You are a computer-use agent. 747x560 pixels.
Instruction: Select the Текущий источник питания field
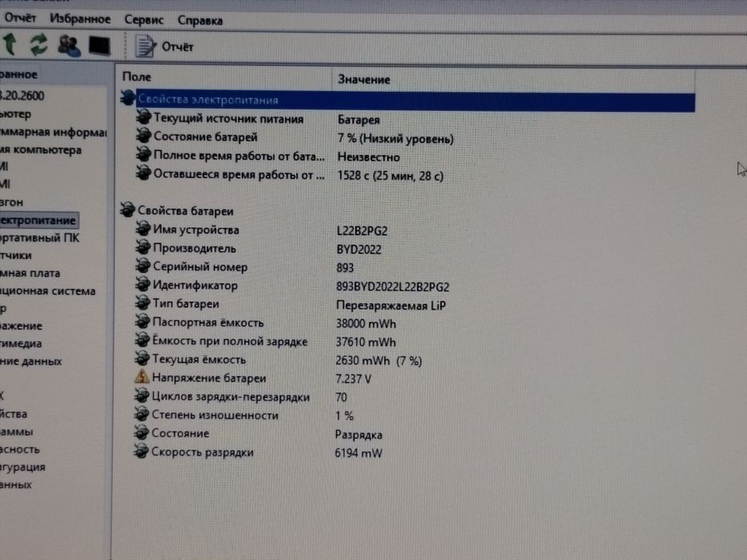click(229, 118)
